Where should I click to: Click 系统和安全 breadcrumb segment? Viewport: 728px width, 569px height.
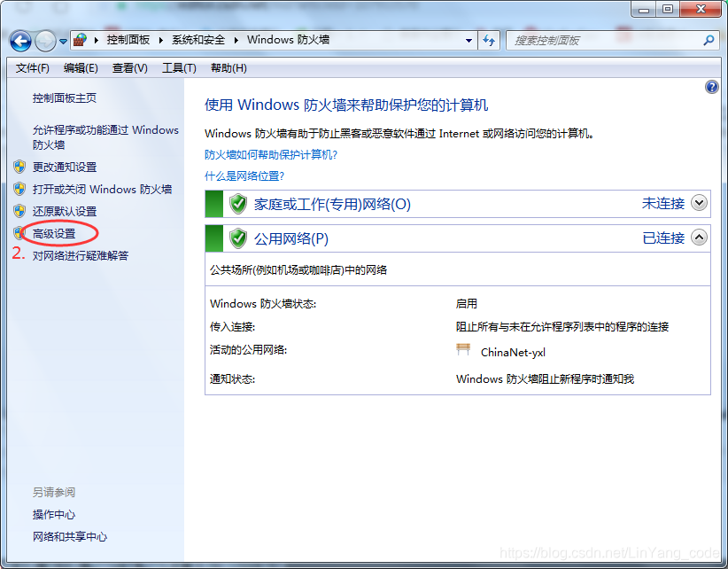198,40
